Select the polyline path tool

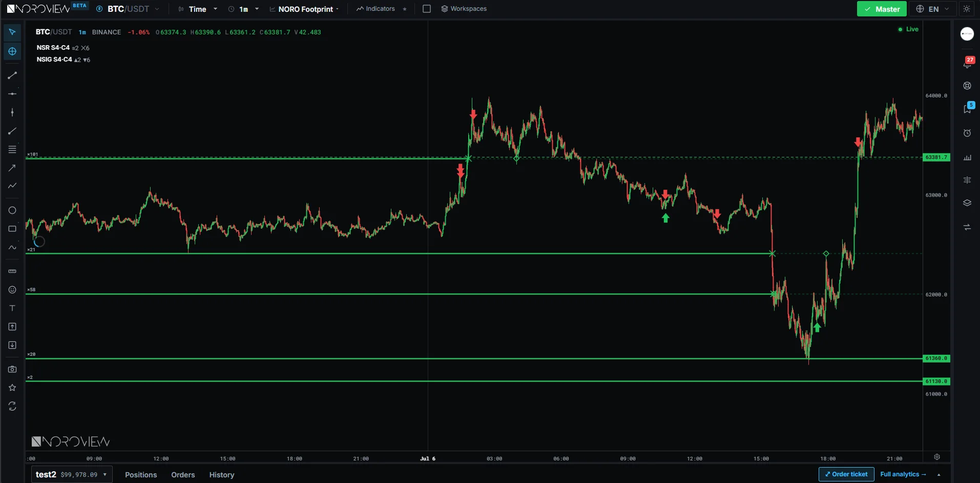pyautogui.click(x=12, y=186)
